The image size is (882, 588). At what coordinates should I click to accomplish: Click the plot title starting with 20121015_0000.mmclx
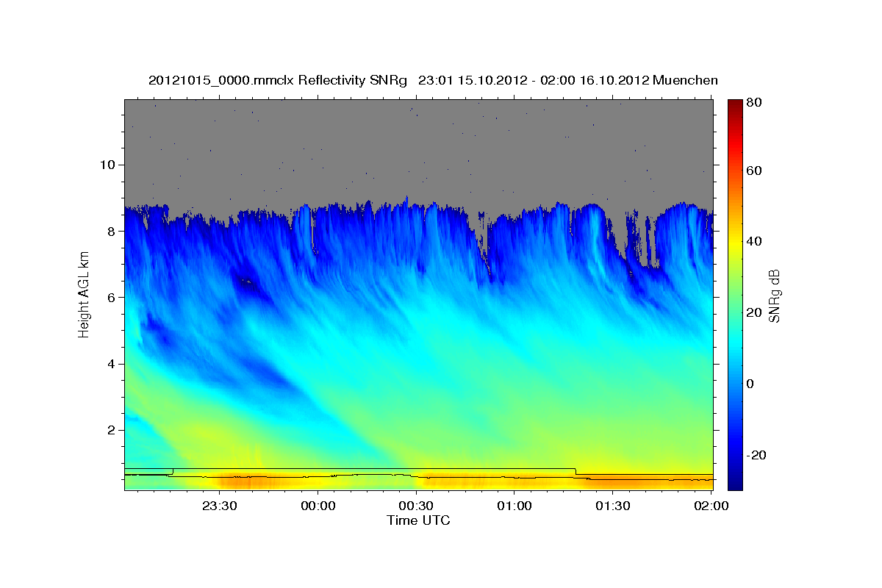433,80
